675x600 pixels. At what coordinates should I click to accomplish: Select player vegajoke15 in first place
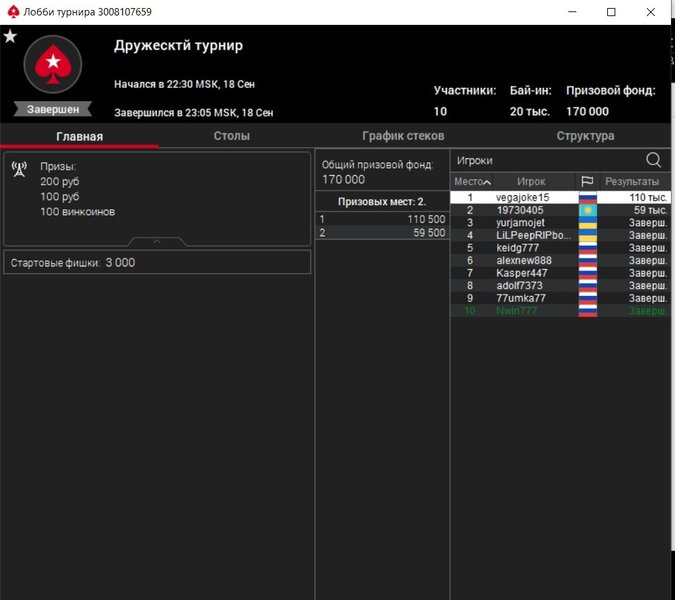tap(522, 198)
